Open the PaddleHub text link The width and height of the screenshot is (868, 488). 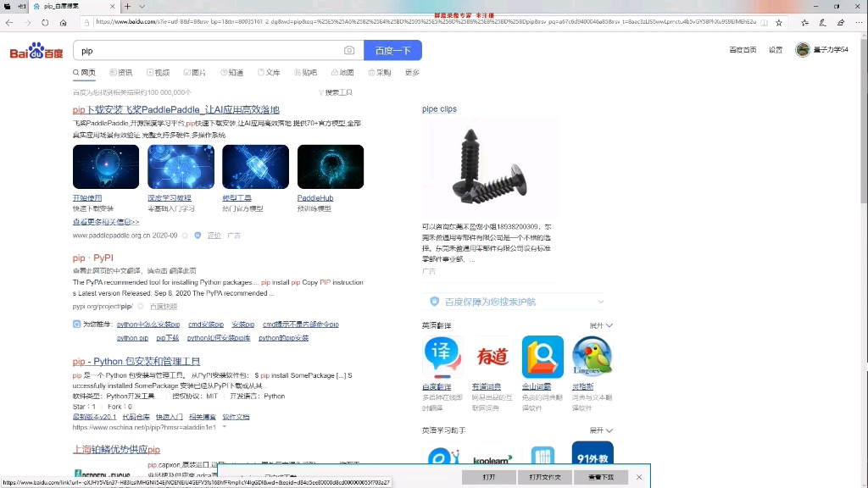coord(315,198)
